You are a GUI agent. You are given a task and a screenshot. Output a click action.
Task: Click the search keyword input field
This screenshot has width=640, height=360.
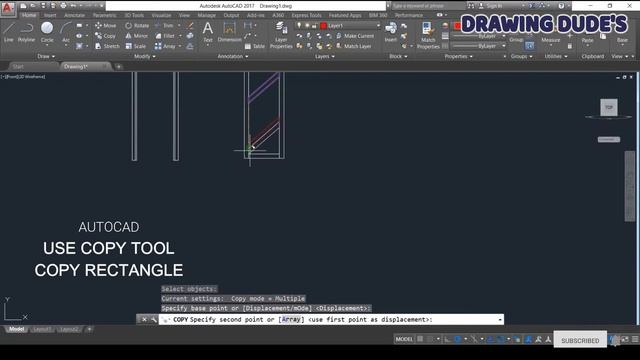(x=428, y=6)
